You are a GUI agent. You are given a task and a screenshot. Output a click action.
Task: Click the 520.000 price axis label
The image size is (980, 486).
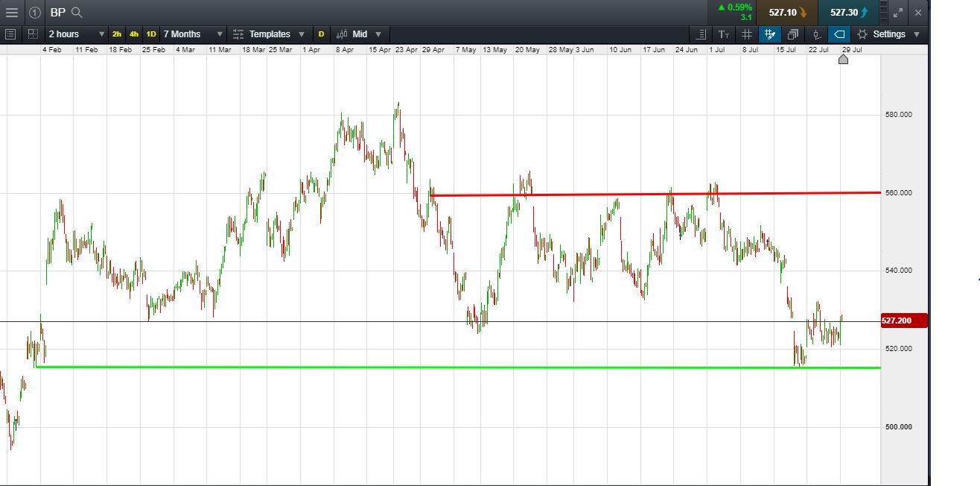click(x=899, y=349)
